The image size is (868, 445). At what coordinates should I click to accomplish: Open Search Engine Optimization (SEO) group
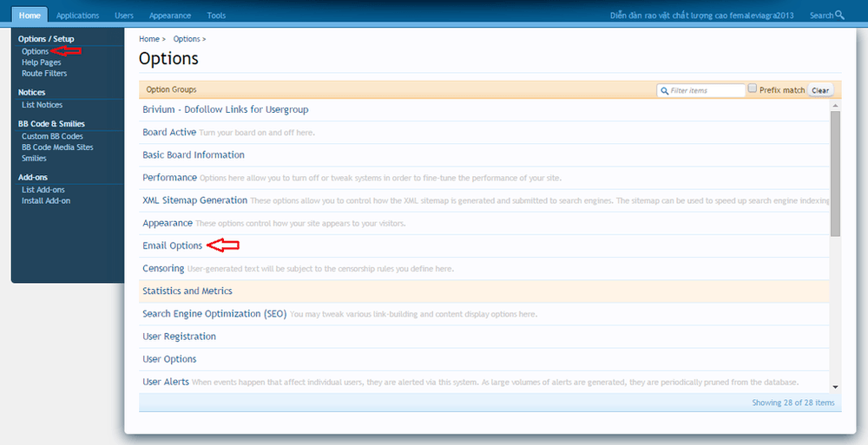[214, 314]
